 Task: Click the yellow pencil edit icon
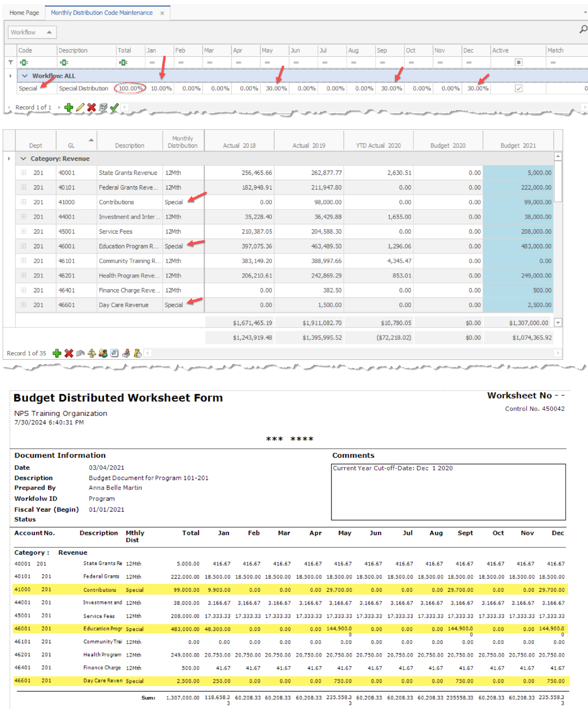[x=80, y=107]
